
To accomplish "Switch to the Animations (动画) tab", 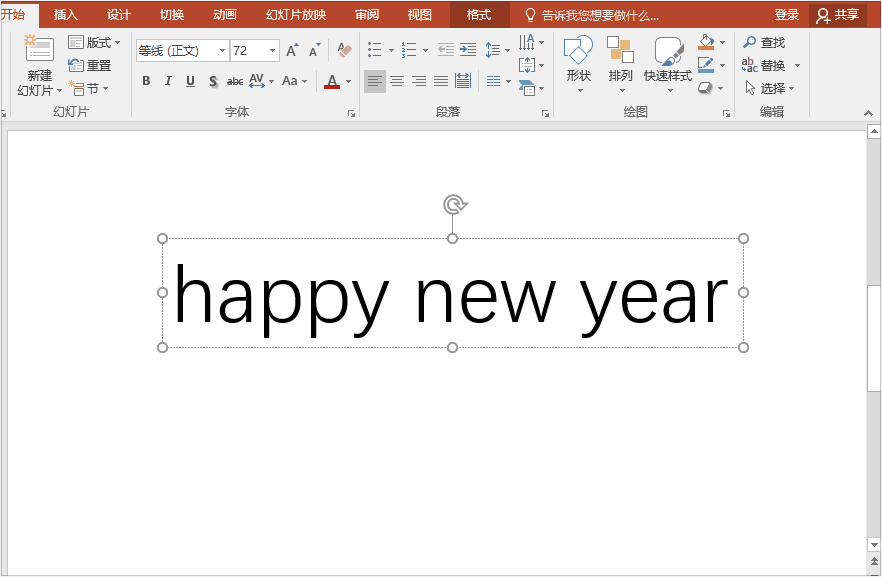I will (224, 15).
